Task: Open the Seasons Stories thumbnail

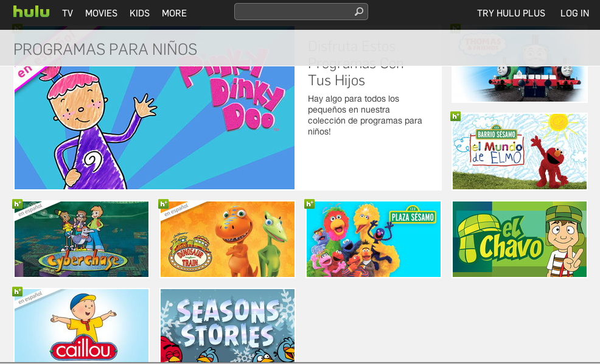Action: pos(228,325)
